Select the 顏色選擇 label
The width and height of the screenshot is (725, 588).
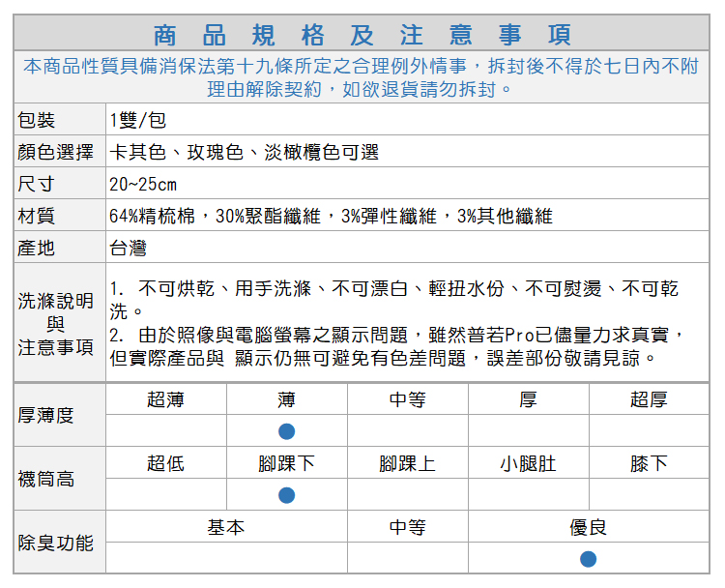coord(55,152)
